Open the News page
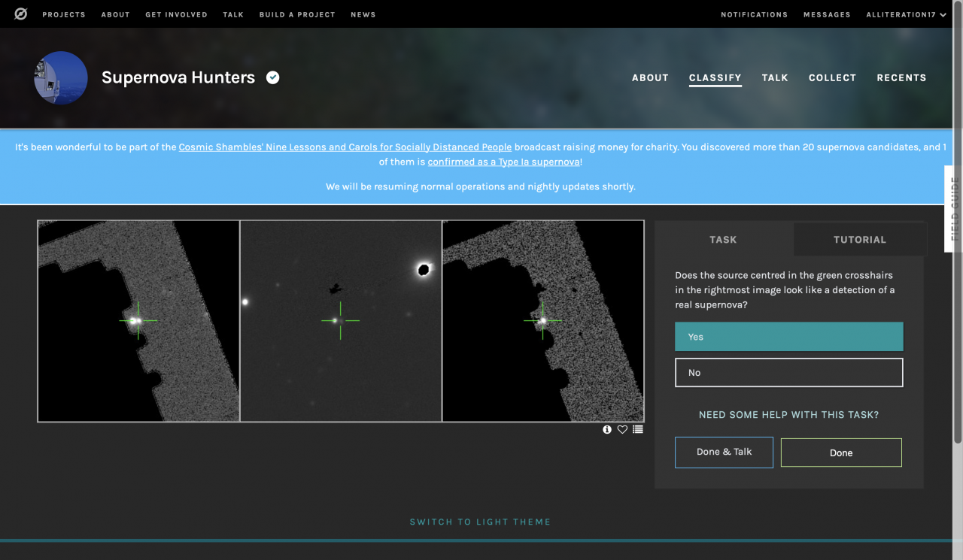 pos(363,14)
